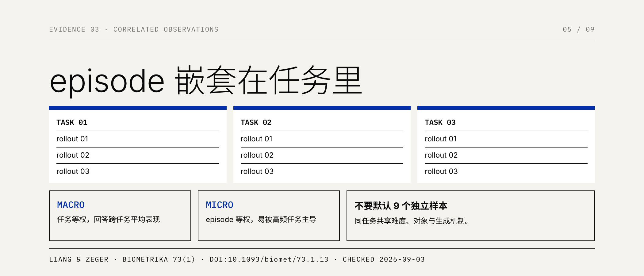Image resolution: width=644 pixels, height=276 pixels.
Task: Select 'rollout 03' under TASK 02
Action: [257, 171]
